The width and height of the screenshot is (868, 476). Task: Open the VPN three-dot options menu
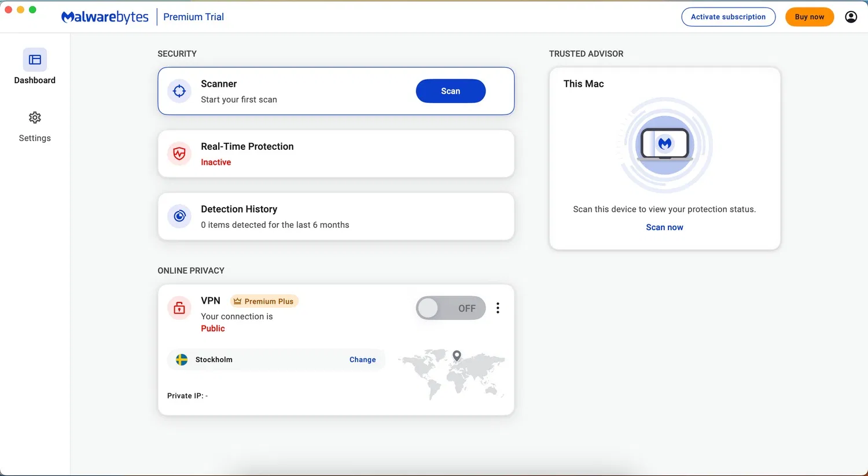pos(498,308)
